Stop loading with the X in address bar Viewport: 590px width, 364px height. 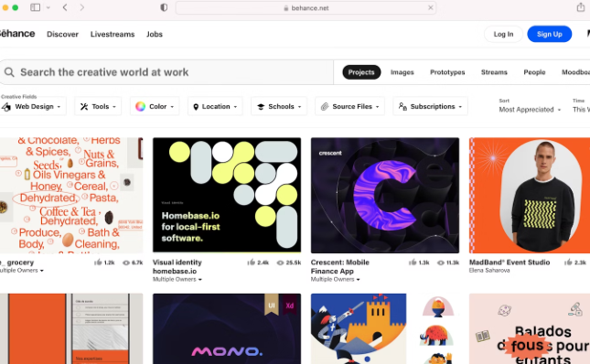pos(431,7)
